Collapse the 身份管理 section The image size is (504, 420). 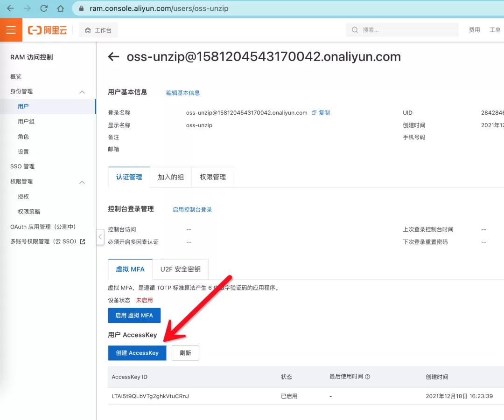coord(82,91)
